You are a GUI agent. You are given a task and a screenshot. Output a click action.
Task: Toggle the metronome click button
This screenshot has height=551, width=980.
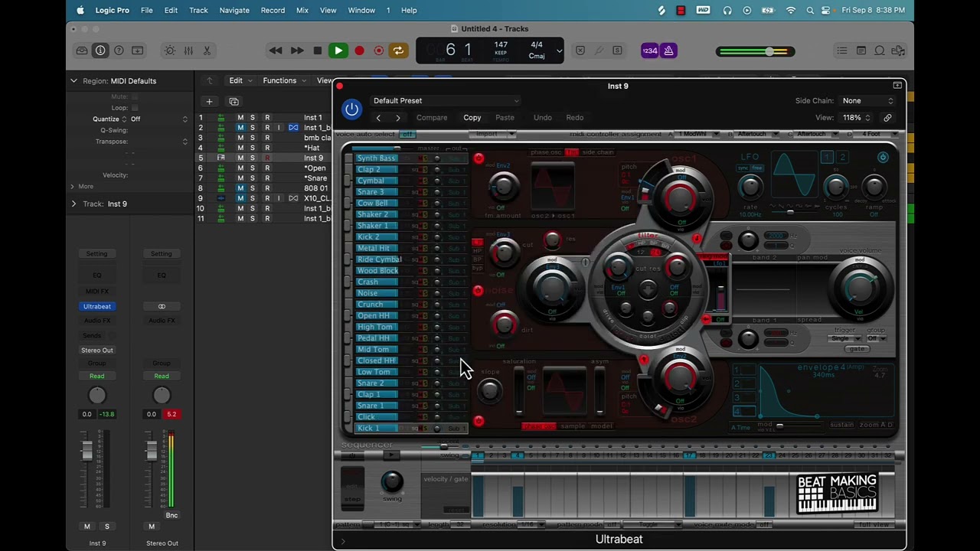pyautogui.click(x=668, y=51)
